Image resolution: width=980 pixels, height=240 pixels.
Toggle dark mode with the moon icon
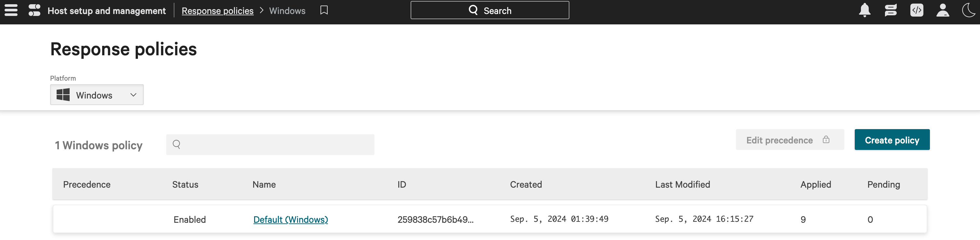click(x=968, y=10)
